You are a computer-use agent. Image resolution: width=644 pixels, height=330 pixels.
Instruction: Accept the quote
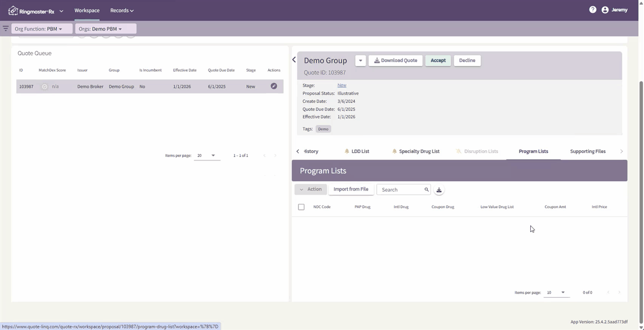pyautogui.click(x=438, y=61)
